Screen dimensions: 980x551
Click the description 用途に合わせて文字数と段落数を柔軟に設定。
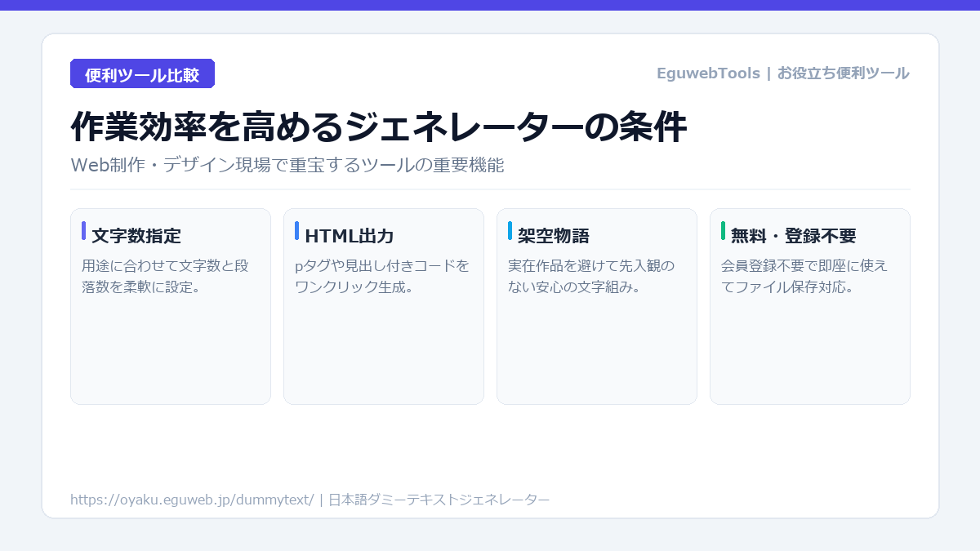click(165, 277)
